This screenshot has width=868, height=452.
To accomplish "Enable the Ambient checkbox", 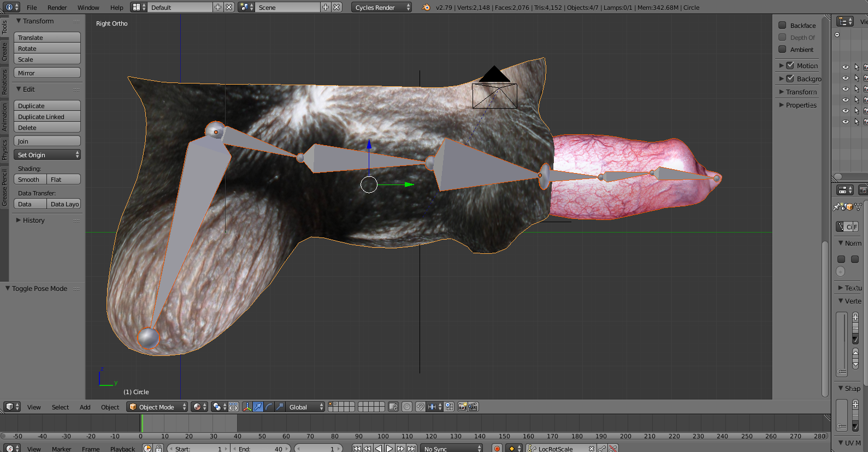I will [x=782, y=49].
